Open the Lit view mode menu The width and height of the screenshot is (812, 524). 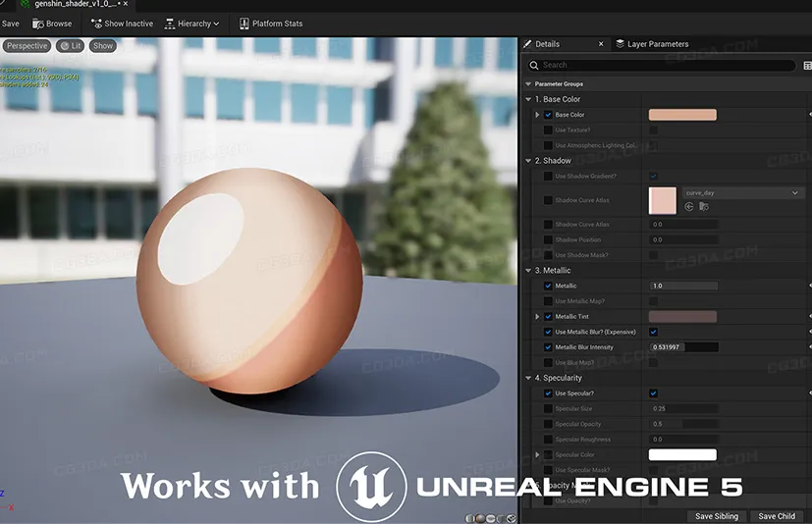tap(71, 46)
